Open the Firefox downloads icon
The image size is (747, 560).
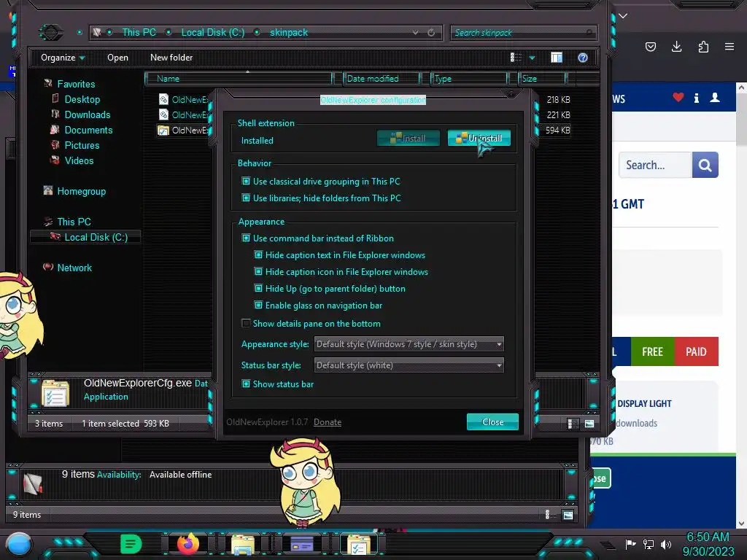point(676,46)
